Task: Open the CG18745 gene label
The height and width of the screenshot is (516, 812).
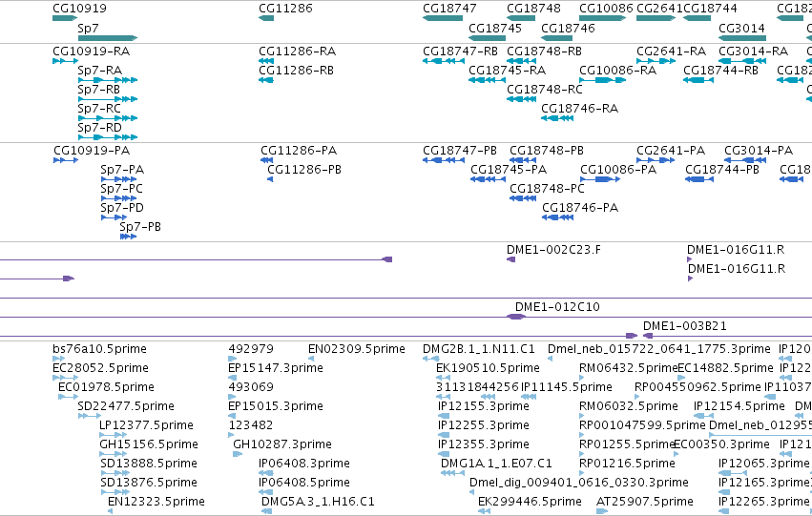Action: click(495, 28)
